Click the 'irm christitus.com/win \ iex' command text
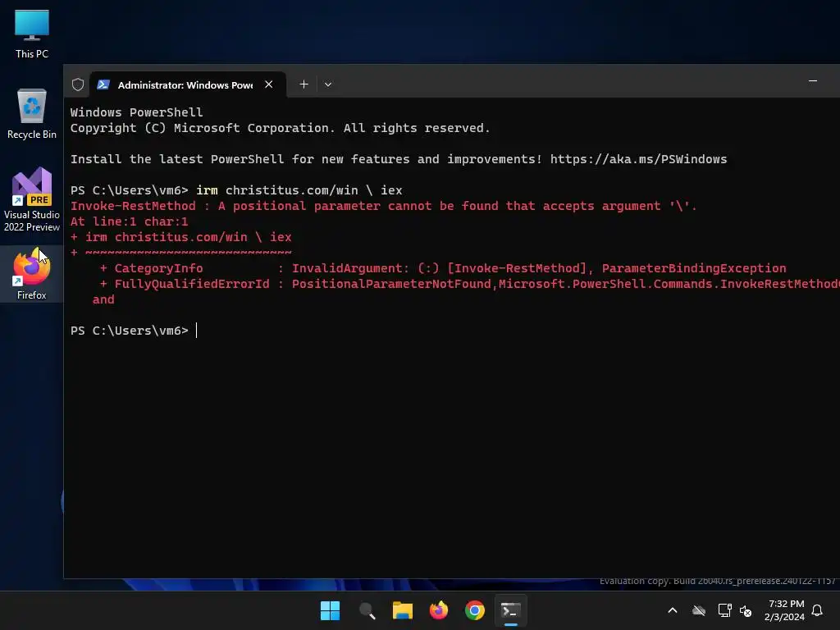840x630 pixels. coord(299,190)
